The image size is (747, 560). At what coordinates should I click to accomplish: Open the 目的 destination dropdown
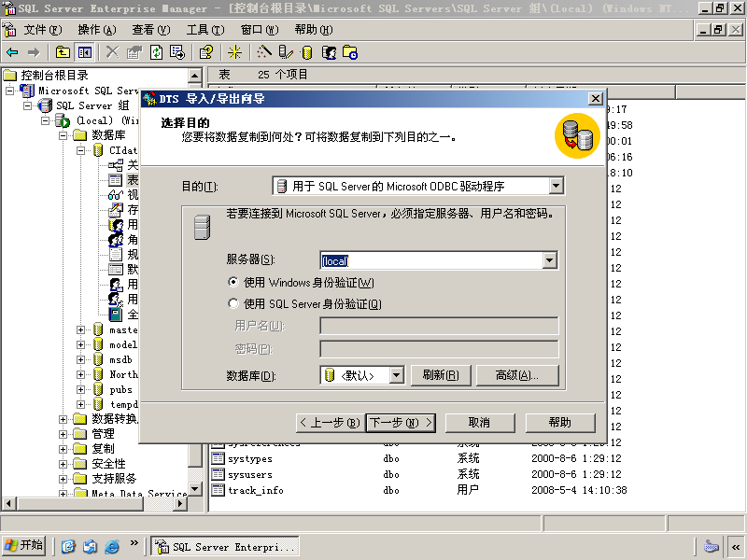pyautogui.click(x=556, y=186)
